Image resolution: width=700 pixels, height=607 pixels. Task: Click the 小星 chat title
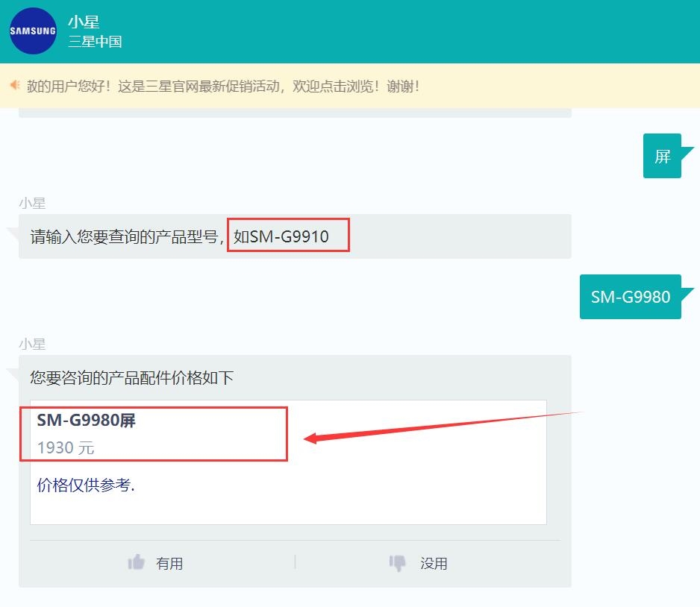tap(84, 22)
